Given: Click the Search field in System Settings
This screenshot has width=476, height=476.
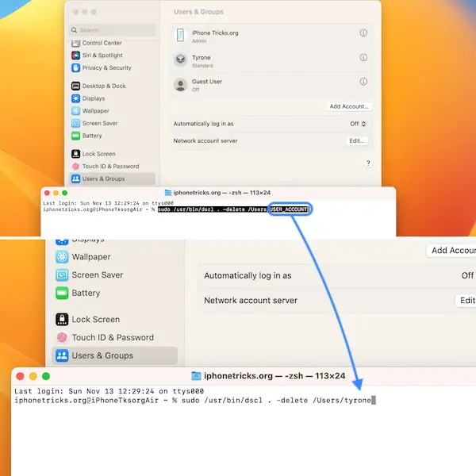Looking at the screenshot, I should [x=111, y=30].
